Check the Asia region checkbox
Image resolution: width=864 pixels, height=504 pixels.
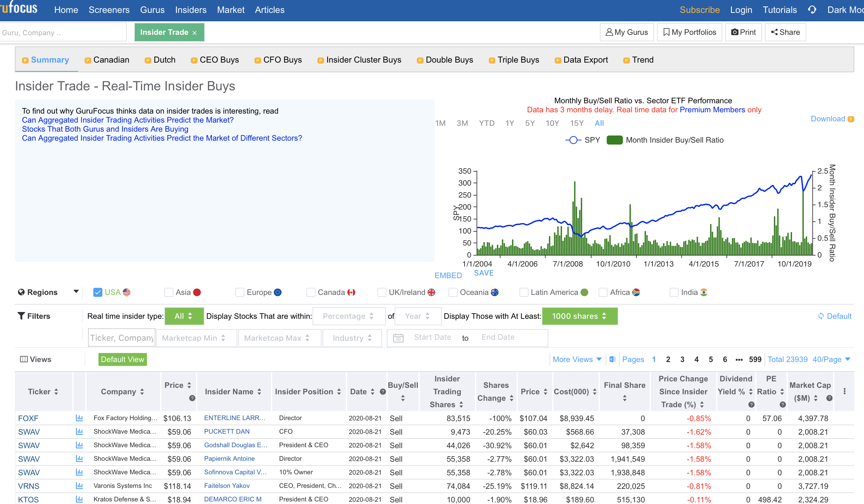coord(169,292)
